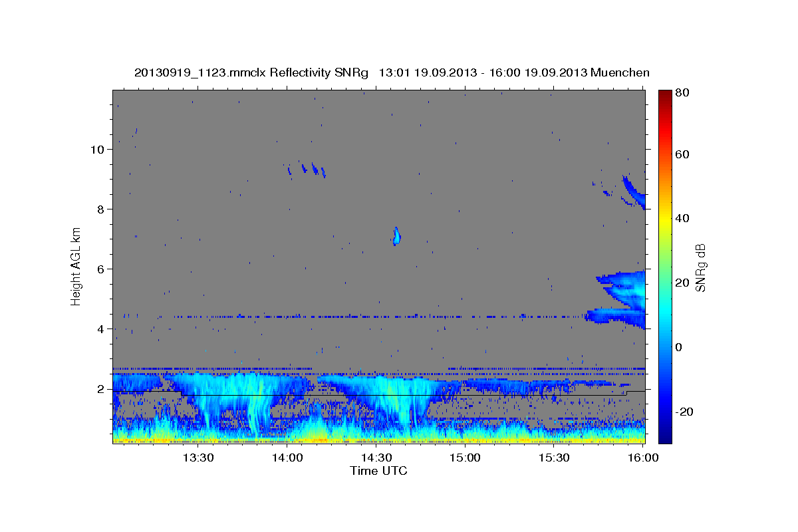
Task: Click the height tick label 8
Action: tap(101, 209)
